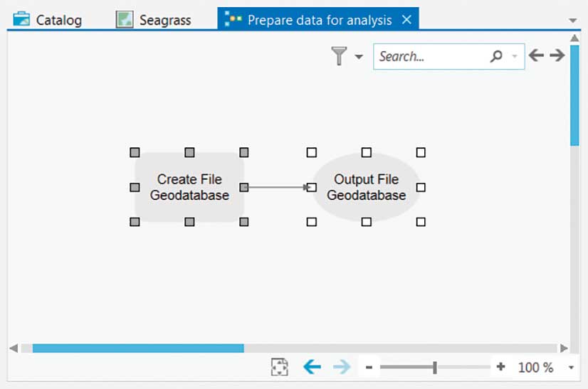Click the filter funnel icon

(340, 56)
